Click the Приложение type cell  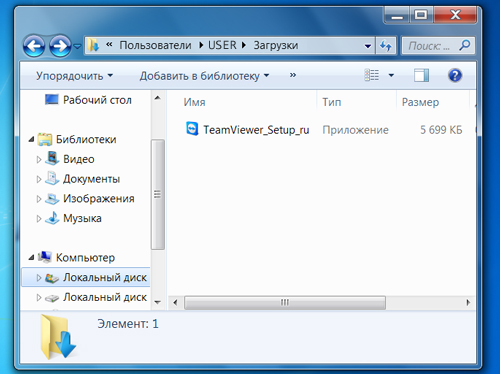355,130
